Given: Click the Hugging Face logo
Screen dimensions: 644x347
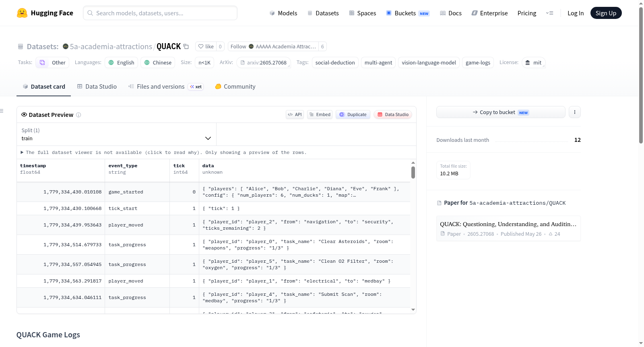Looking at the screenshot, I should point(45,13).
